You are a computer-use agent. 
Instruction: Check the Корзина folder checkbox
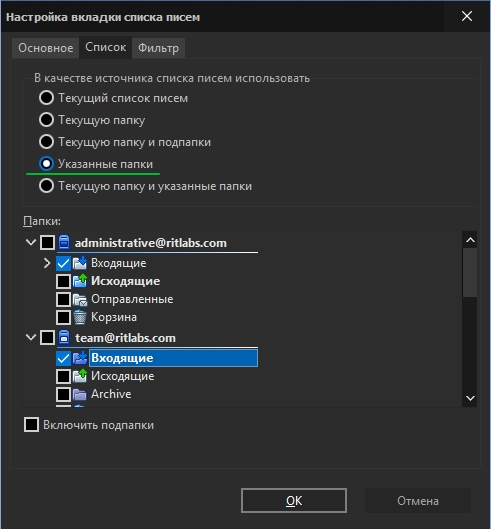[63, 317]
